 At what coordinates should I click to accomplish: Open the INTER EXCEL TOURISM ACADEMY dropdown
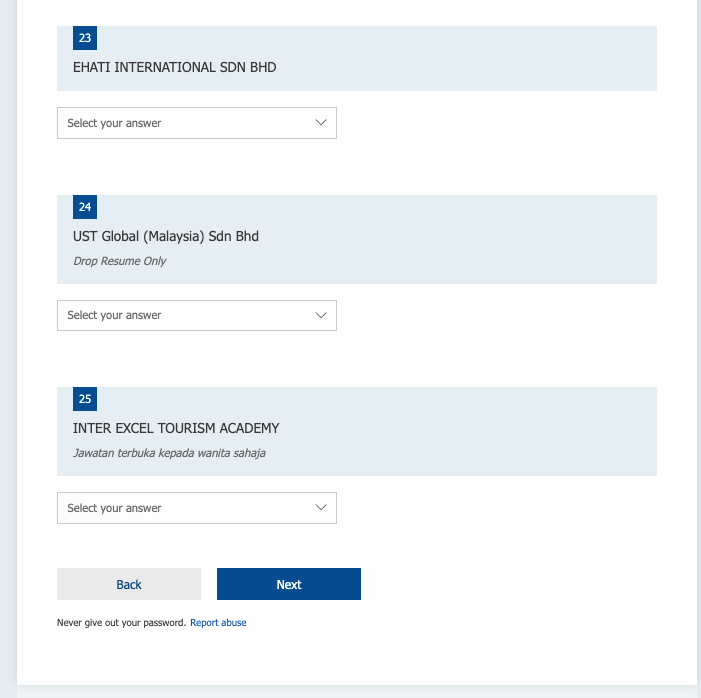pos(196,508)
